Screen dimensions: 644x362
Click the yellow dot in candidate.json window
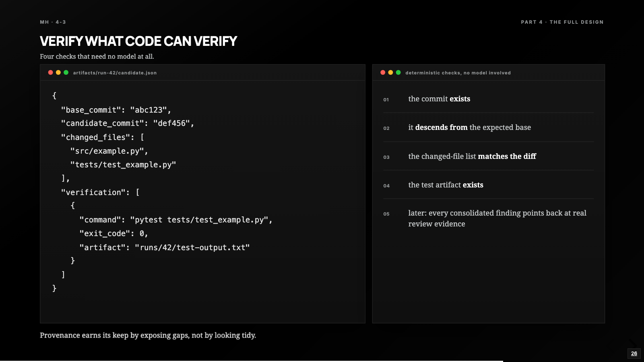(58, 72)
